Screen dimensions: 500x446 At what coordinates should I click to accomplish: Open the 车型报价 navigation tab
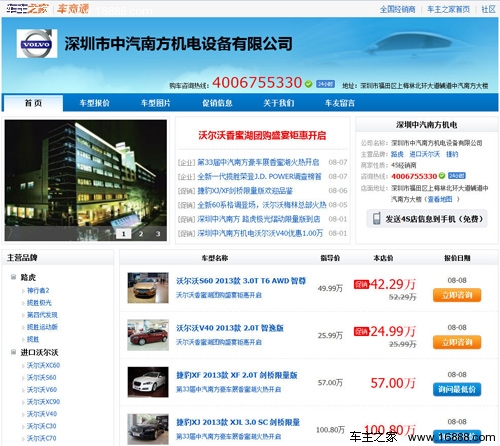click(x=94, y=103)
